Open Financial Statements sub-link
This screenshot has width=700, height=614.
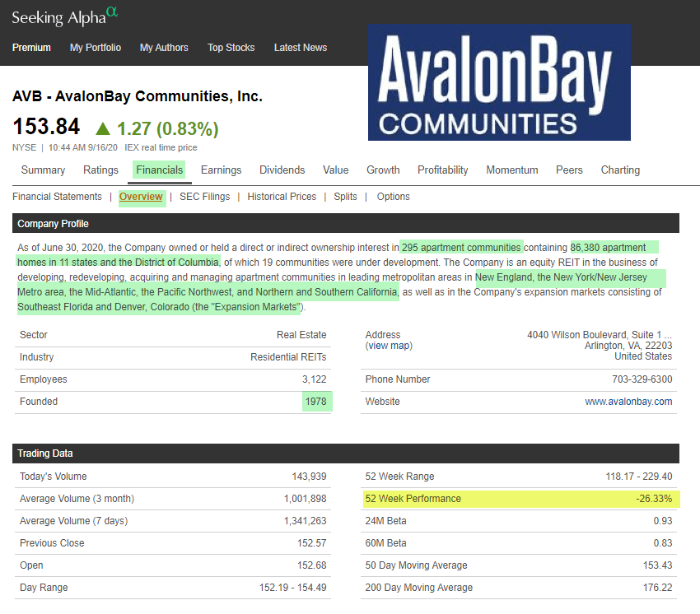coord(57,197)
